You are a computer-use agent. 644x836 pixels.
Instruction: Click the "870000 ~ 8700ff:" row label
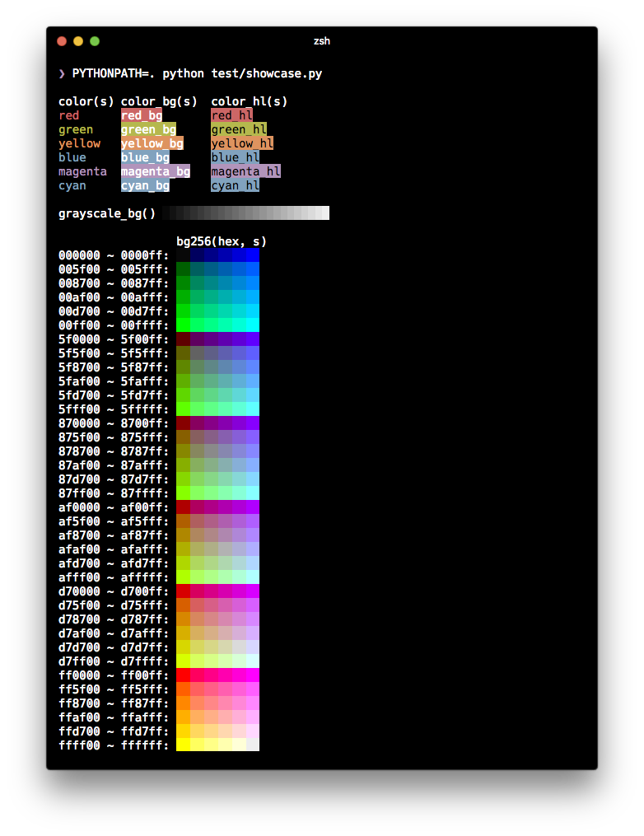pyautogui.click(x=114, y=423)
